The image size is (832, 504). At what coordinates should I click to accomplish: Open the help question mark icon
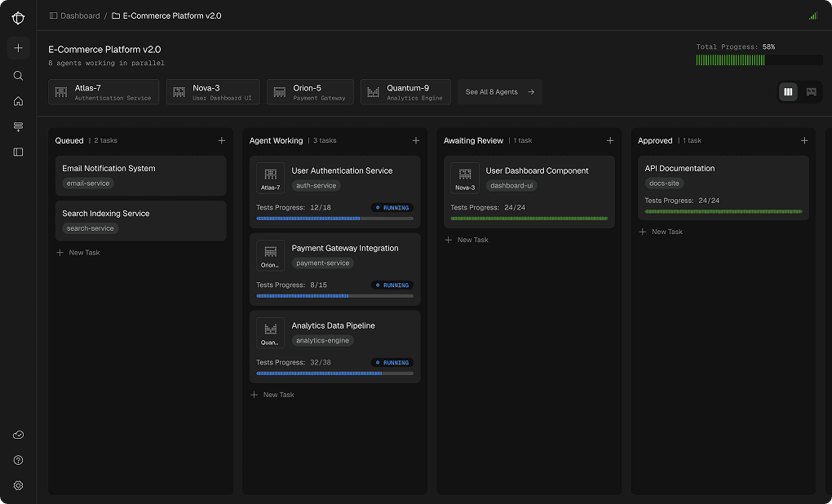(18, 460)
